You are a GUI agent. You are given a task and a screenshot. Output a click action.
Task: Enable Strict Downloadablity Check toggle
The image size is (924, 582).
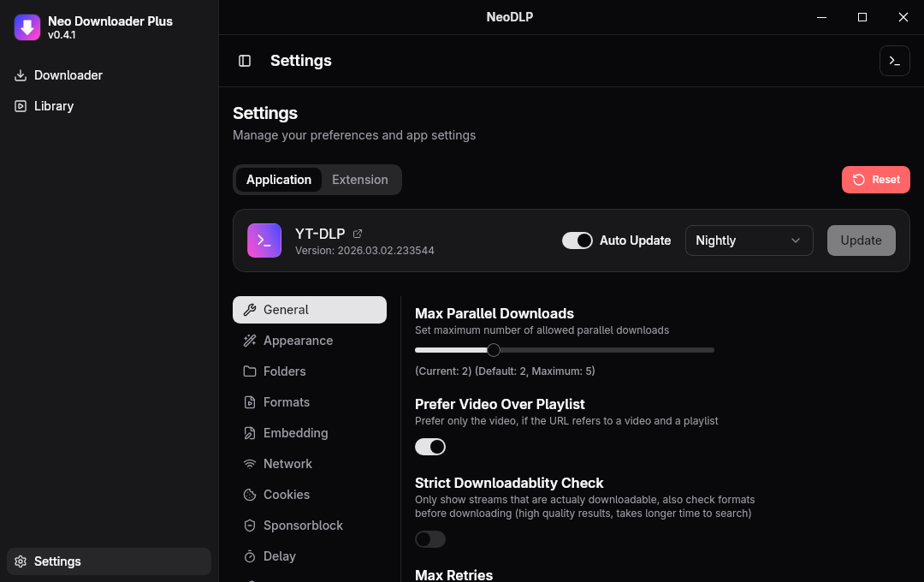(x=430, y=539)
